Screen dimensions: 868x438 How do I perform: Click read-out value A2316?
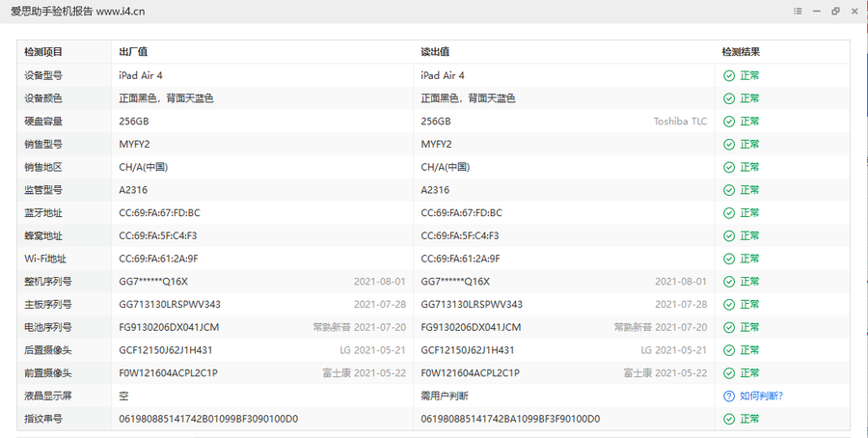coord(435,190)
